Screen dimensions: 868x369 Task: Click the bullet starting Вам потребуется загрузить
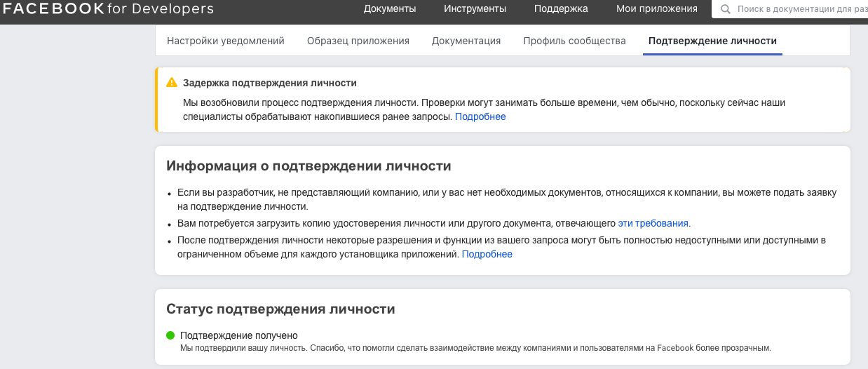(434, 223)
